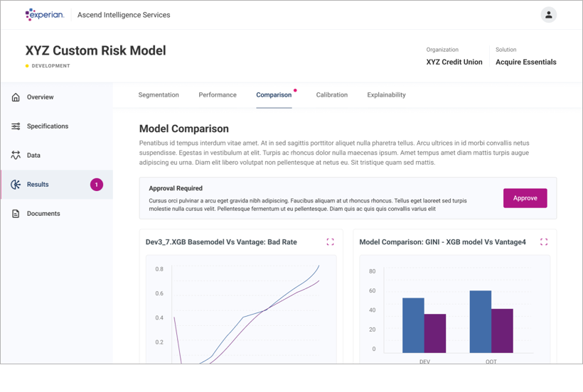Click the Results notification badge
Image resolution: width=583 pixels, height=392 pixels.
pos(97,185)
